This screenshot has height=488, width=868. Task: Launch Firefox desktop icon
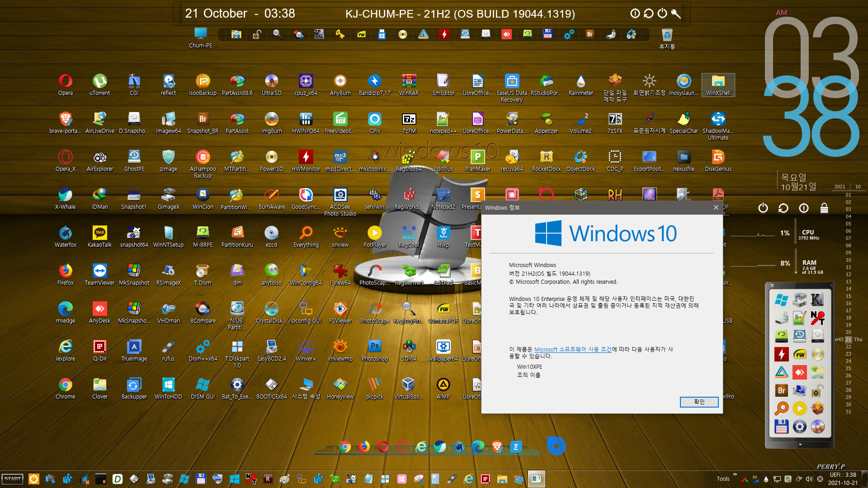[x=65, y=275]
